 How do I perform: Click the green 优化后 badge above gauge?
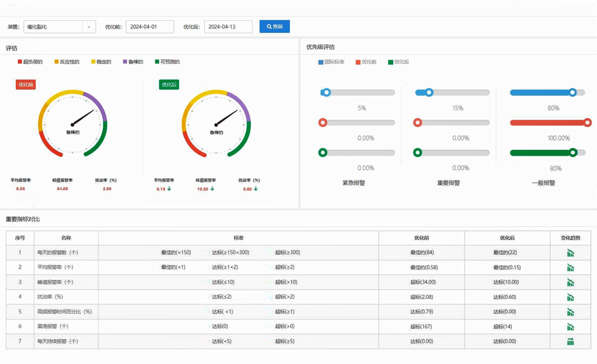pos(169,84)
